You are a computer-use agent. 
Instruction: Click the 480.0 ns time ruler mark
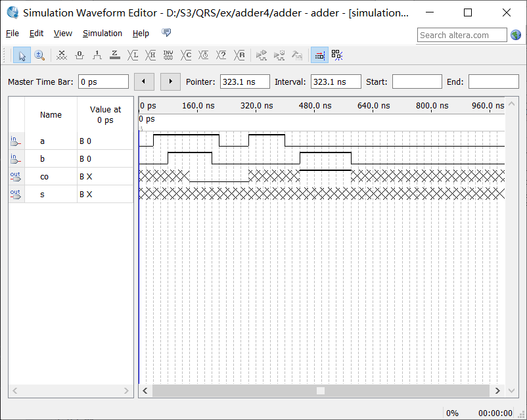point(315,106)
